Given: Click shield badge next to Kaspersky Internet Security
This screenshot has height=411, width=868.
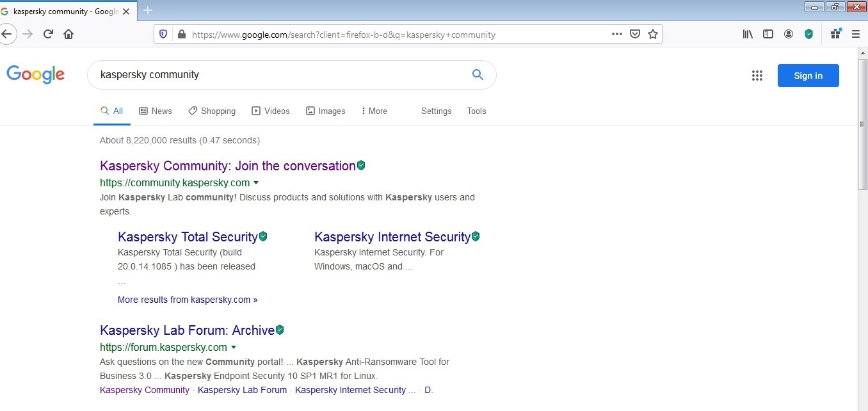Looking at the screenshot, I should pyautogui.click(x=476, y=237).
